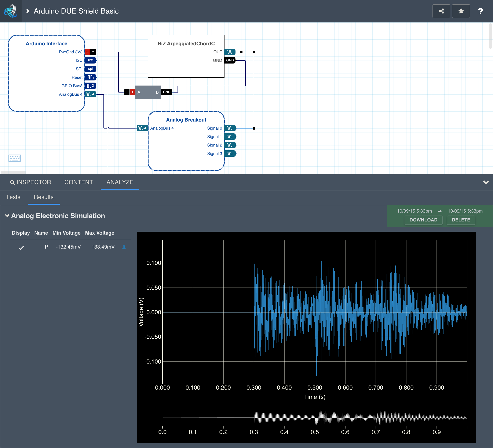Open help with the question mark icon

click(480, 11)
